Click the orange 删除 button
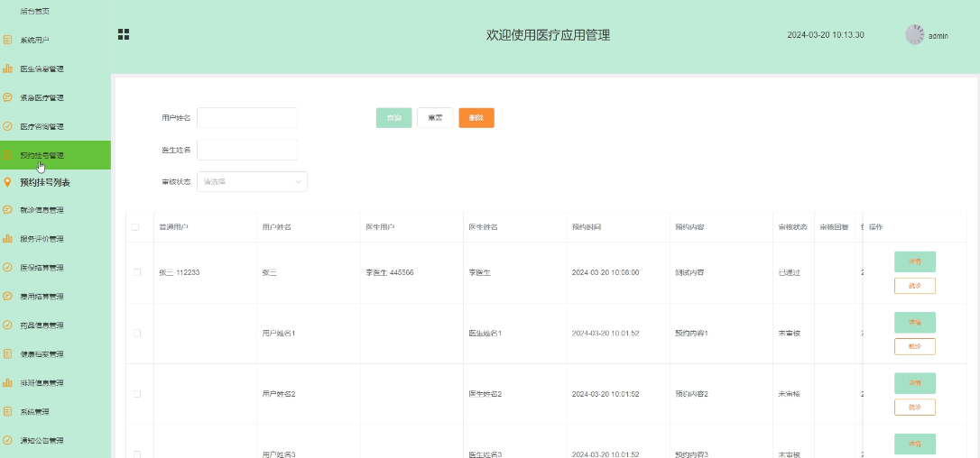This screenshot has width=980, height=458. tap(476, 118)
